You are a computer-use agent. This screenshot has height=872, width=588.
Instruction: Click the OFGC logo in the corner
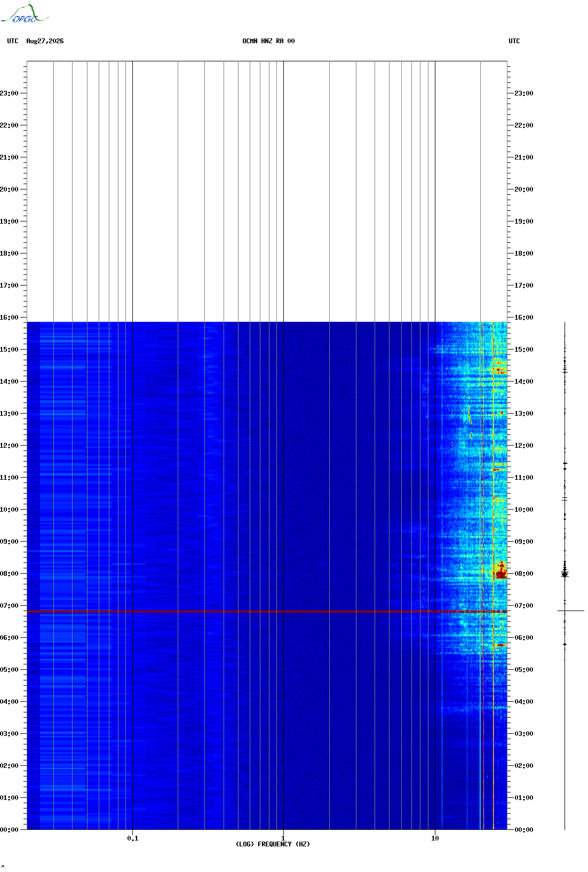coord(25,13)
